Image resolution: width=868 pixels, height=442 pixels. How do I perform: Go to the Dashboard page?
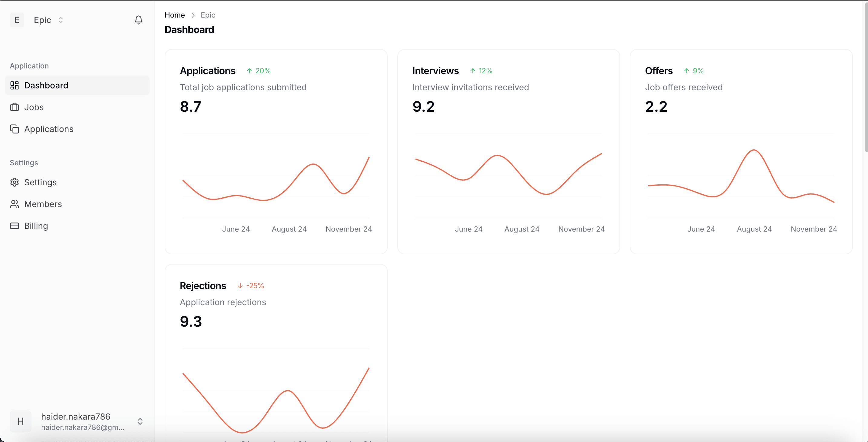coord(77,85)
